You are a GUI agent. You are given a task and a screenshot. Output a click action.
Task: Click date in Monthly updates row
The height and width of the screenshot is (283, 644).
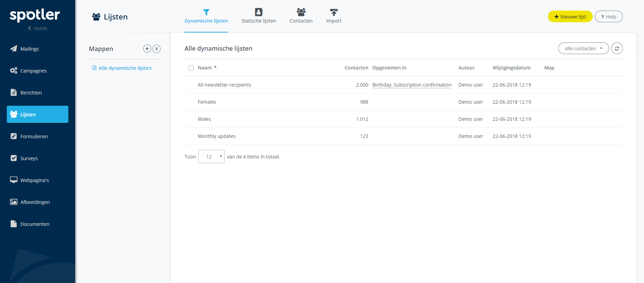tap(512, 136)
